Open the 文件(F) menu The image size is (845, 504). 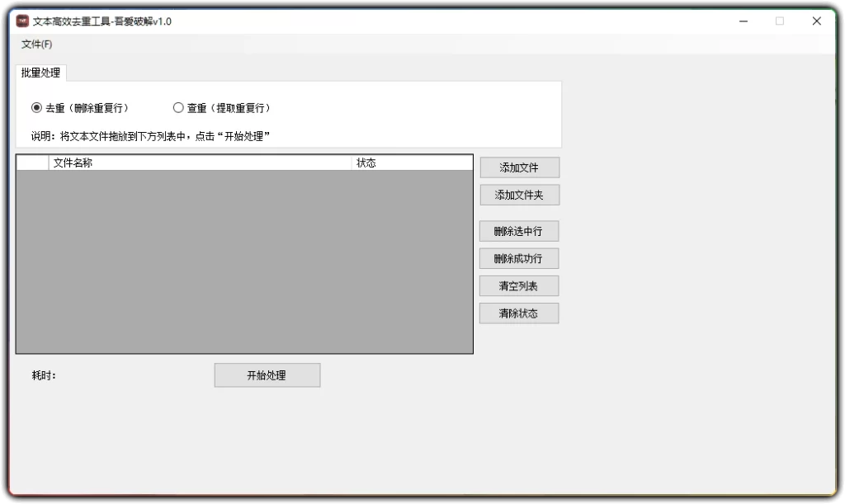click(36, 44)
